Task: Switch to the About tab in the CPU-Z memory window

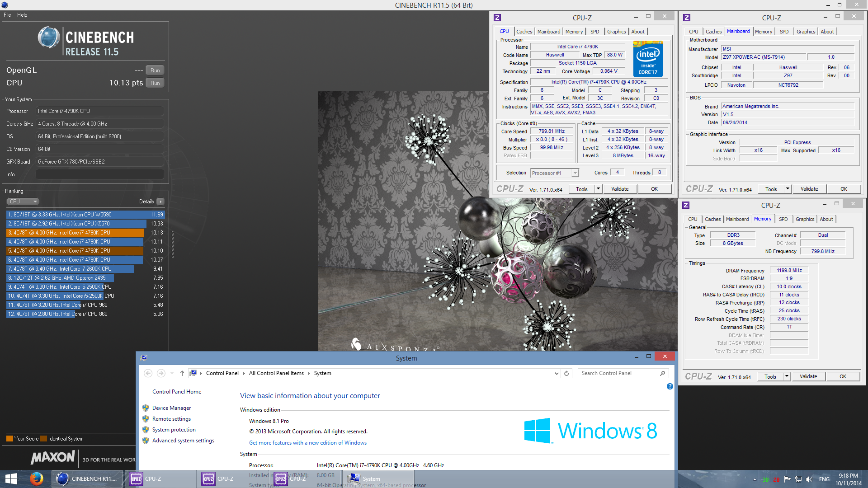Action: click(x=826, y=219)
